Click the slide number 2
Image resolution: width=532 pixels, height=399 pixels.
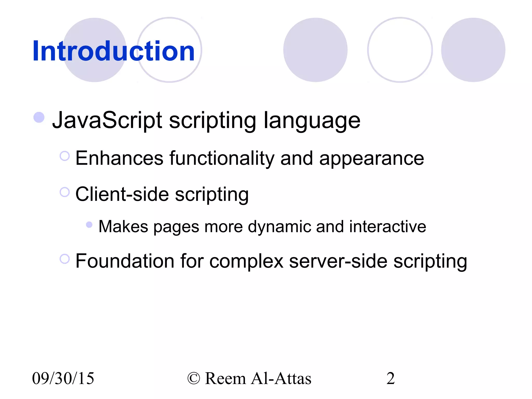point(390,378)
